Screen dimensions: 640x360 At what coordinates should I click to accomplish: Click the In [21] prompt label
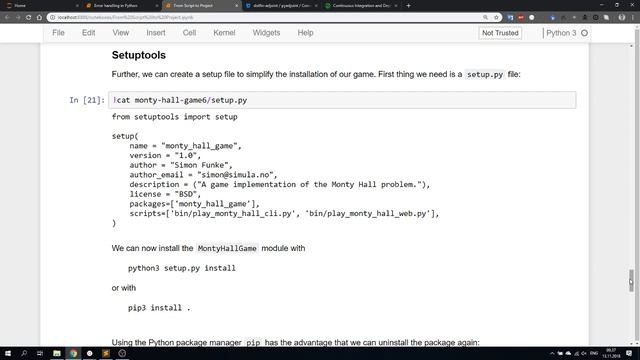87,100
